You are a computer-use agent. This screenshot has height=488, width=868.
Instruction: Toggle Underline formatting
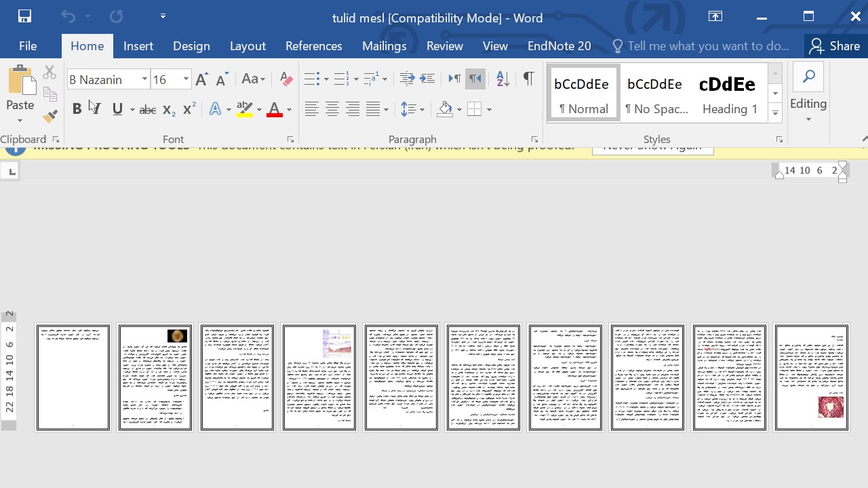[x=117, y=109]
